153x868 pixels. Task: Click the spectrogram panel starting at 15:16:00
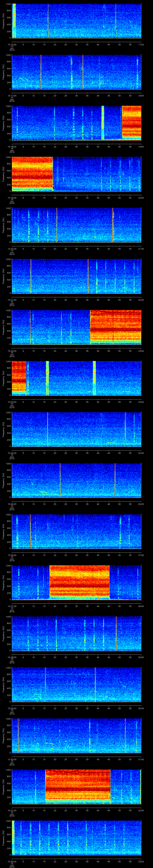tap(77, 21)
